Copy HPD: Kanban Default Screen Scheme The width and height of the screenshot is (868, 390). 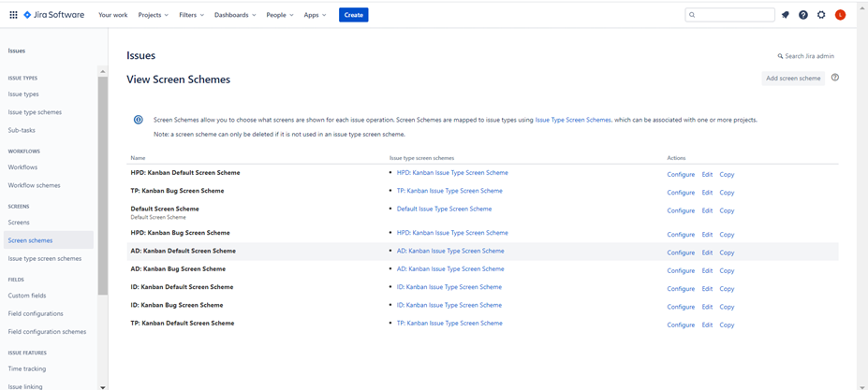(x=727, y=174)
